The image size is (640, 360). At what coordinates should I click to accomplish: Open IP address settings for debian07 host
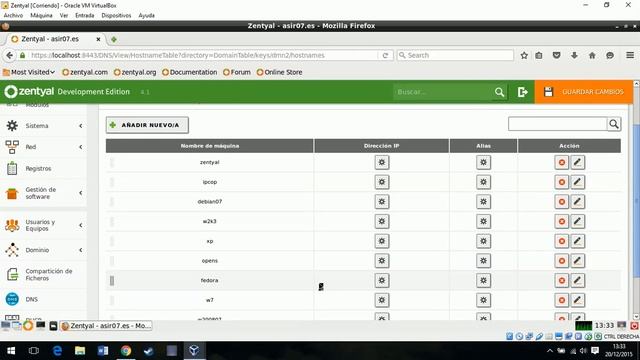click(x=382, y=202)
